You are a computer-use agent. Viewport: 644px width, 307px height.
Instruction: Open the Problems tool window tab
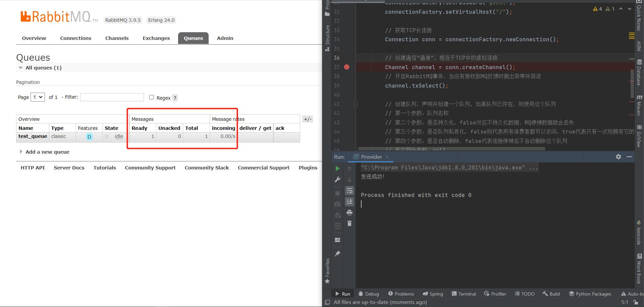401,294
